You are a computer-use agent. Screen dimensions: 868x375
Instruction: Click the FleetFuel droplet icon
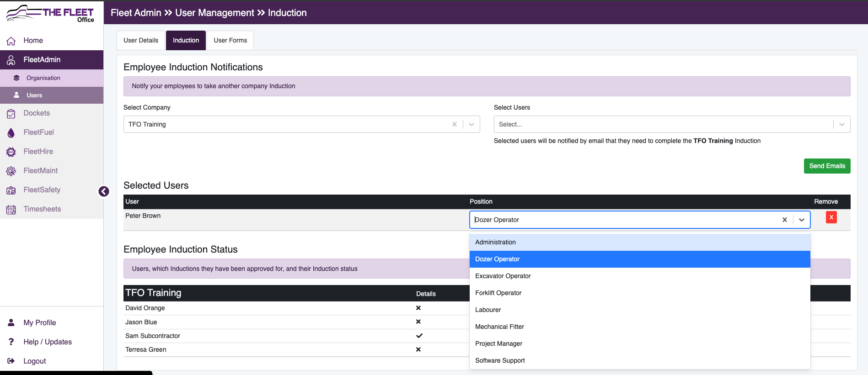point(11,132)
